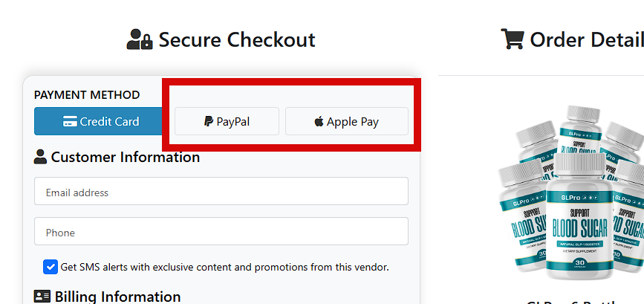Click the PayPal logo icon
The width and height of the screenshot is (644, 304).
tap(209, 122)
